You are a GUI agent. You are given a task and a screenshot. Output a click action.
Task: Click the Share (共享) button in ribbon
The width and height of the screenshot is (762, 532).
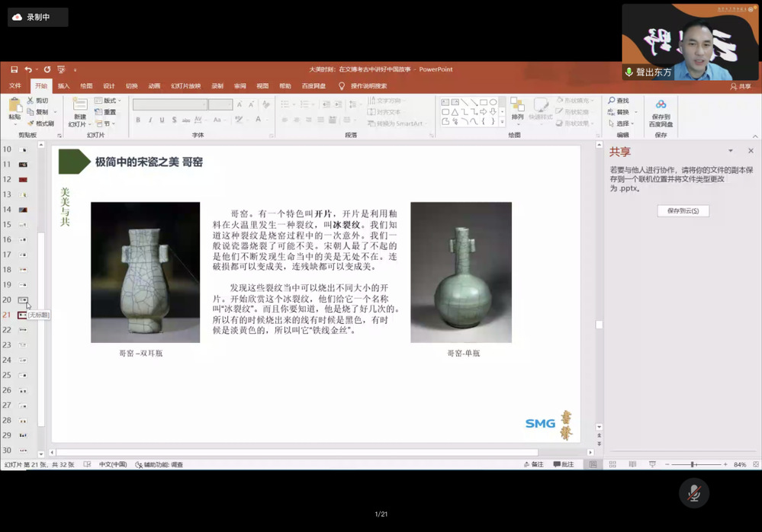741,86
